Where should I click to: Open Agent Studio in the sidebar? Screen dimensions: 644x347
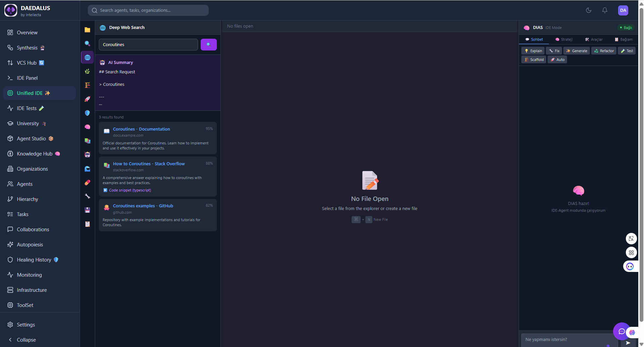[40, 138]
